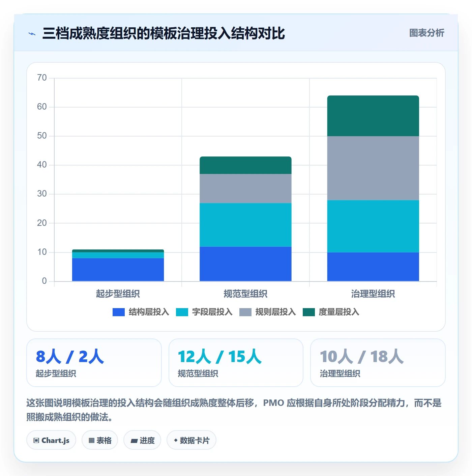This screenshot has width=472, height=476.
Task: Click the 治理型组织 x-axis label
Action: tap(373, 294)
